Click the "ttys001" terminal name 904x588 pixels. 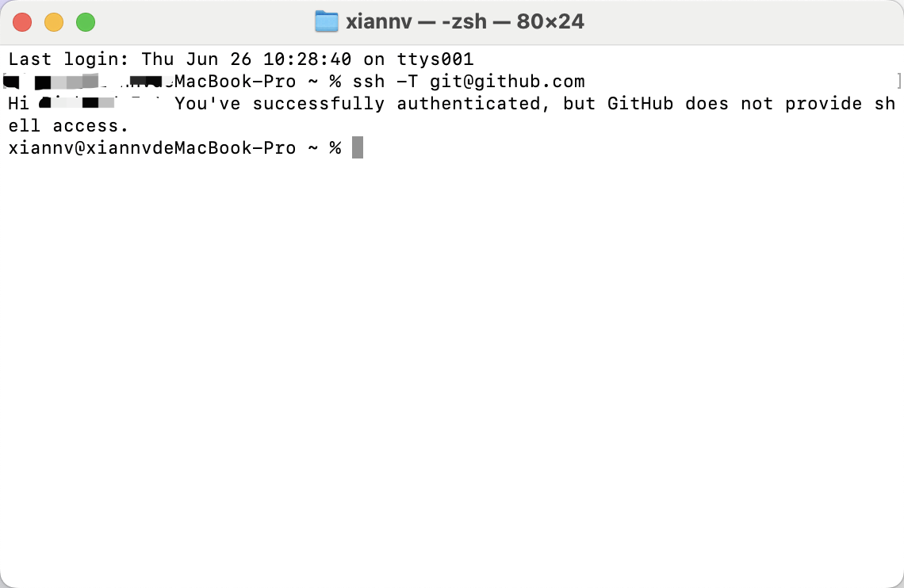[x=435, y=59]
